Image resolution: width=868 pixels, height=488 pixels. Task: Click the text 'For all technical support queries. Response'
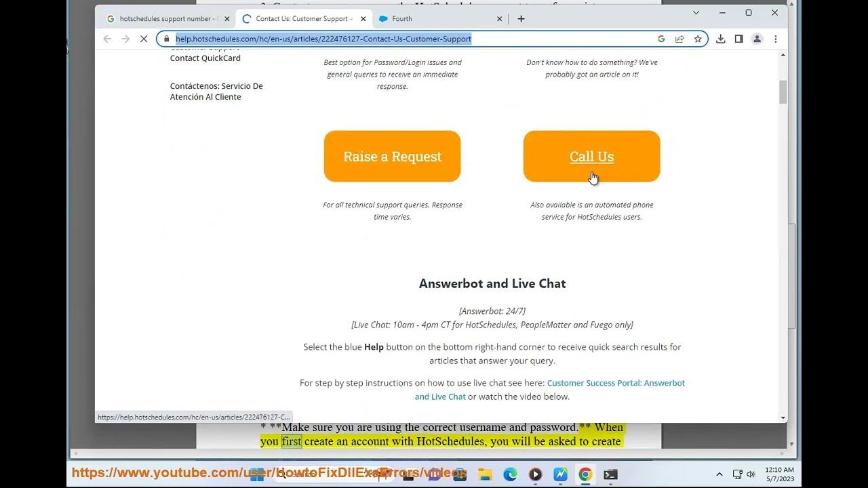pos(392,205)
